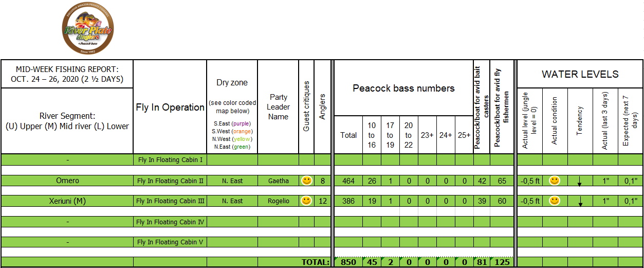Viewport: 644px width, 268px height.
Task: Click the Mid-Week Fishing Report title cell
Action: click(x=67, y=74)
